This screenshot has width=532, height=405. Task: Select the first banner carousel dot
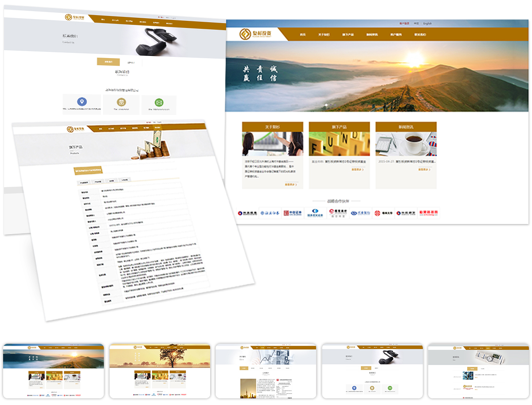[326, 105]
